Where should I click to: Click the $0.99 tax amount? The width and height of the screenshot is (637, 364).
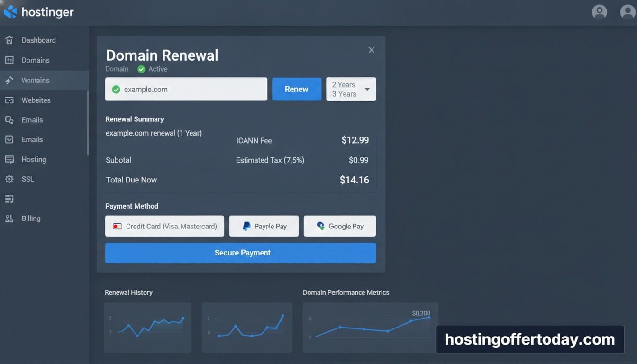pyautogui.click(x=358, y=160)
